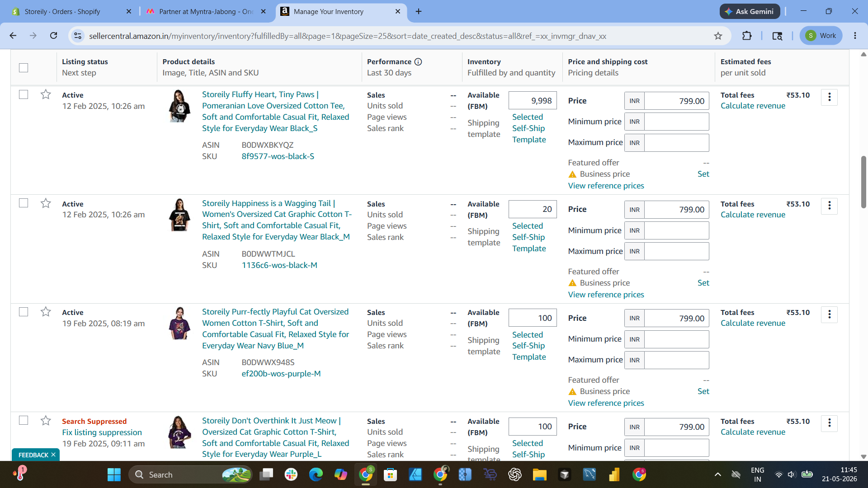Screen dimensions: 868x488
Task: Open browser extensions puzzle icon
Action: [x=747, y=36]
